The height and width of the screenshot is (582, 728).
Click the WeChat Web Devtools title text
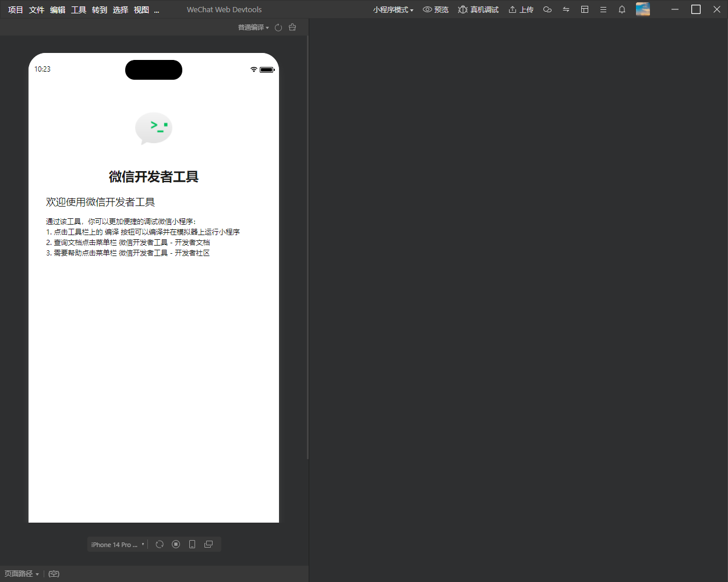[224, 10]
